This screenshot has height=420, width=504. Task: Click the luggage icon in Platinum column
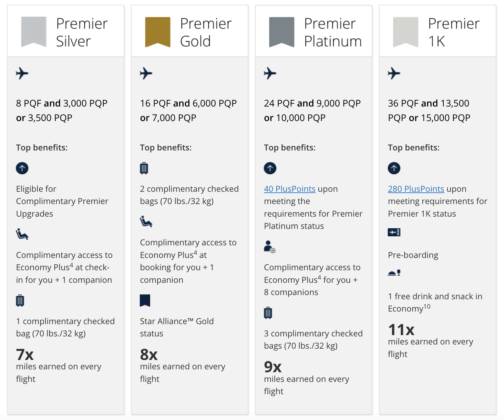(268, 313)
